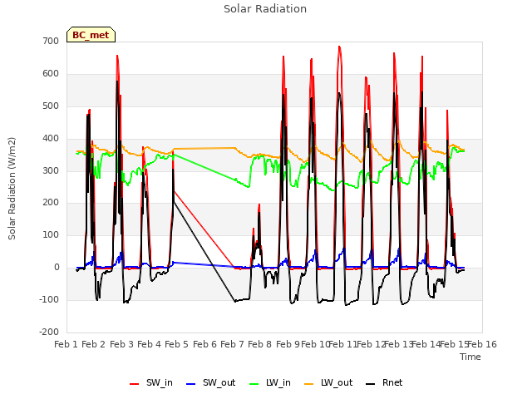This screenshot has width=532, height=399.
Task: Click the green LW_in legend color marker
Action: [x=254, y=384]
